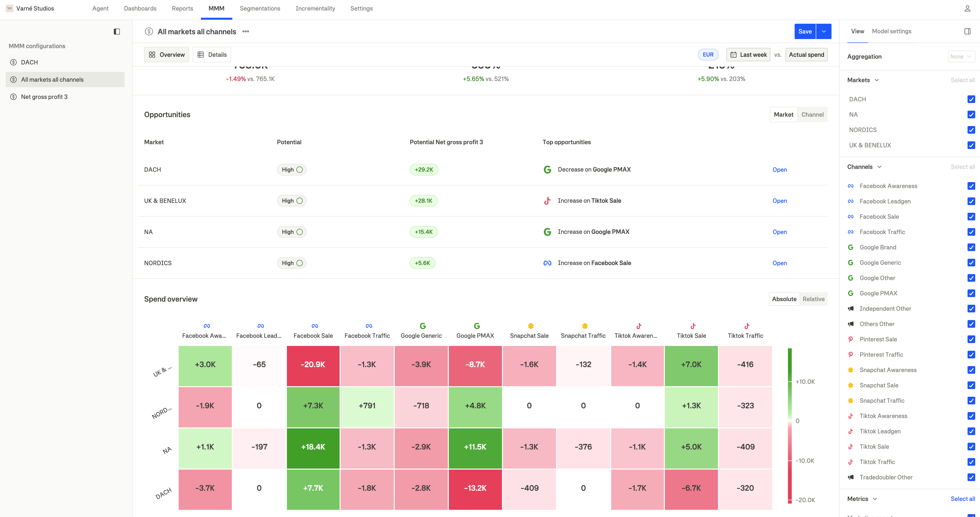Save the configuration with Save button
The height and width of the screenshot is (517, 980).
pos(805,32)
